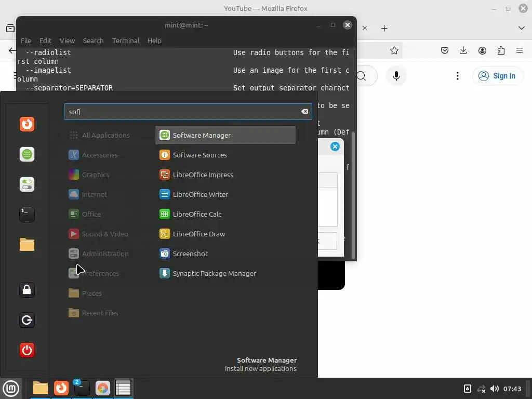Viewport: 532px width, 399px height.
Task: Open Firefox downloads panel
Action: pos(463,50)
